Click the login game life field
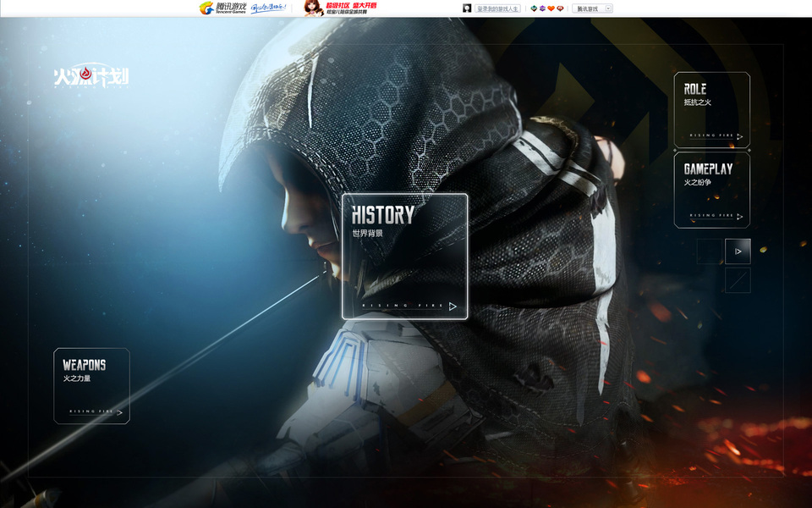The image size is (812, 508). (x=497, y=8)
